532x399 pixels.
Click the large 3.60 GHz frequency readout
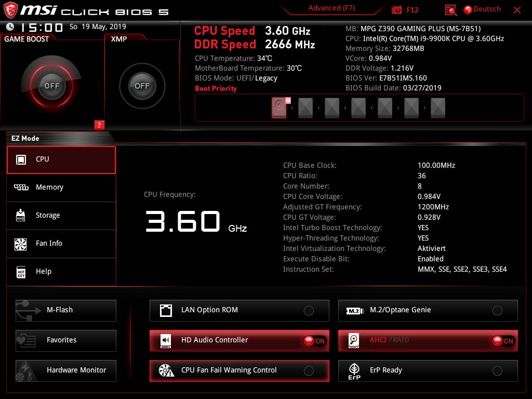[196, 221]
